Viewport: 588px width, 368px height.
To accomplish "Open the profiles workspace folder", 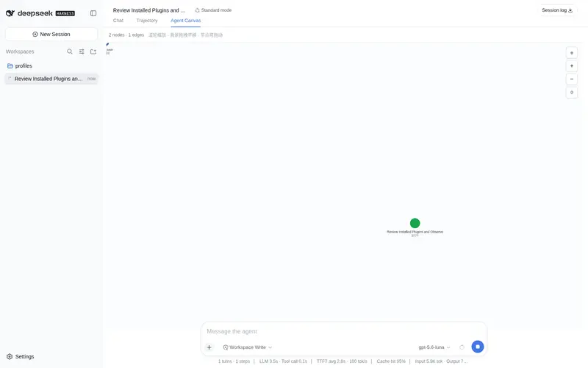I will [x=51, y=66].
